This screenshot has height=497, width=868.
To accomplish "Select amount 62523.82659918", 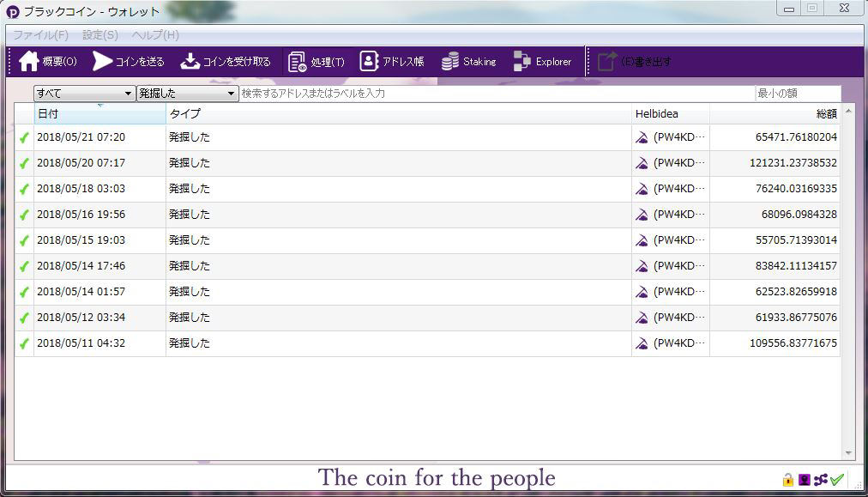I will (796, 292).
